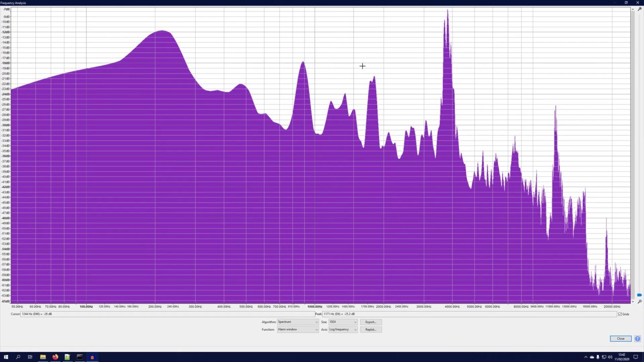
Task: Click the 1000.0Hz axis label
Action: [314, 307]
